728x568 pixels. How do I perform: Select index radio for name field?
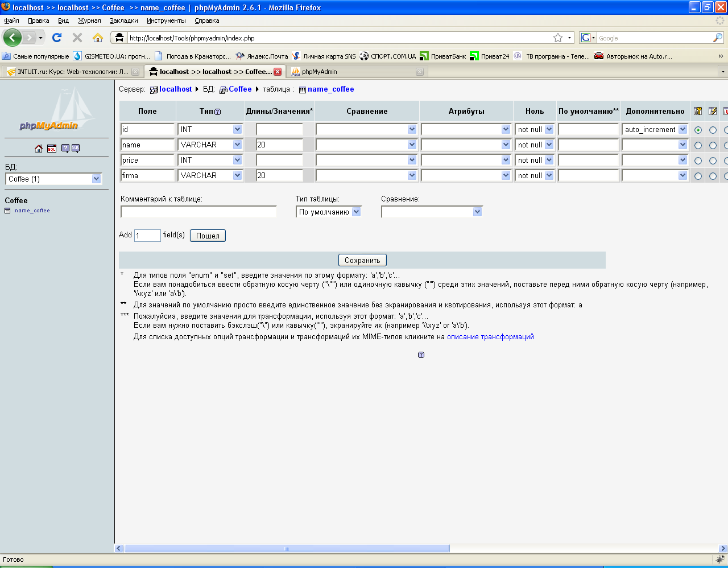tap(713, 145)
